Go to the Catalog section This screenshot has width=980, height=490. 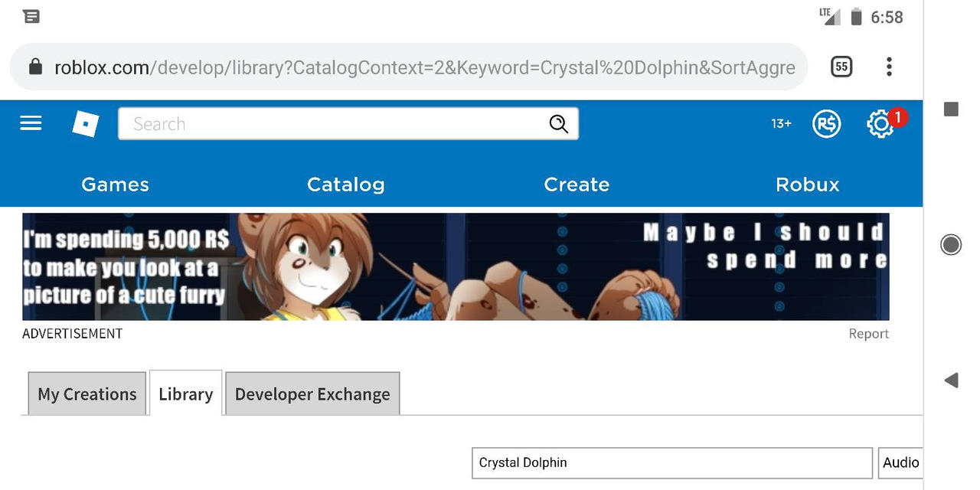[346, 185]
